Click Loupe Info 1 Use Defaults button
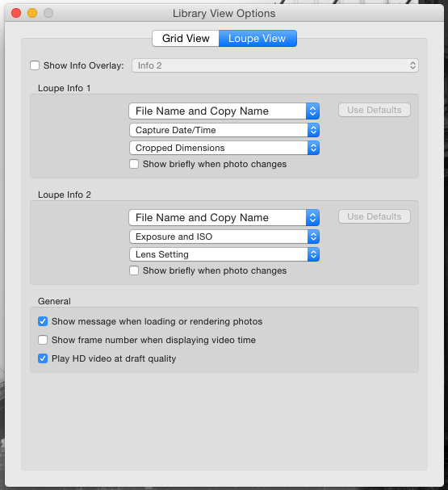This screenshot has height=490, width=448. pyautogui.click(x=375, y=110)
